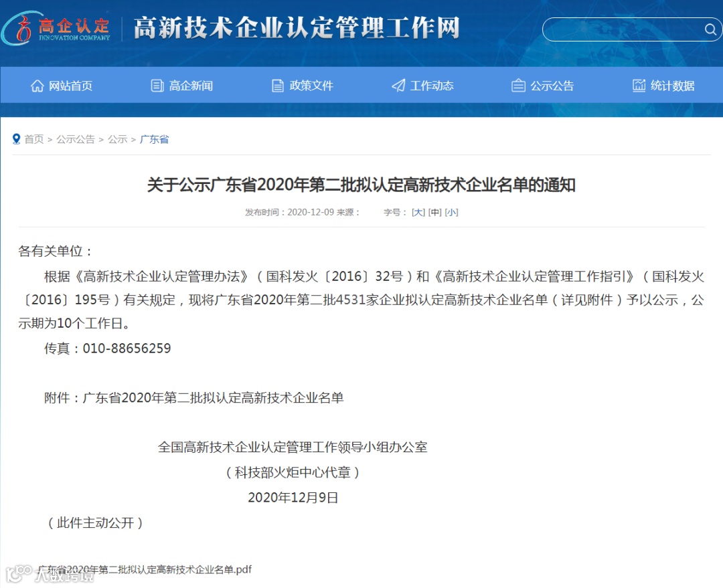
Task: Click the chart icon beside 统计数据
Action: pyautogui.click(x=639, y=85)
